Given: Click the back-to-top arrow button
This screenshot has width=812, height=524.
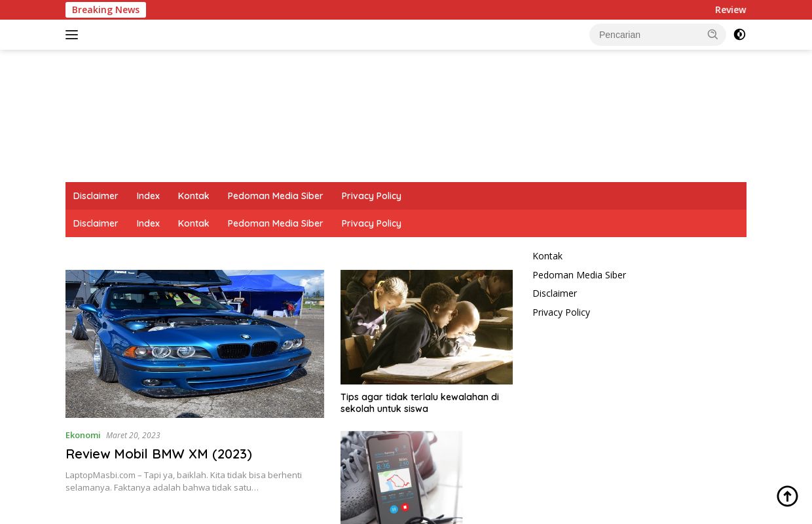Looking at the screenshot, I should tap(787, 496).
